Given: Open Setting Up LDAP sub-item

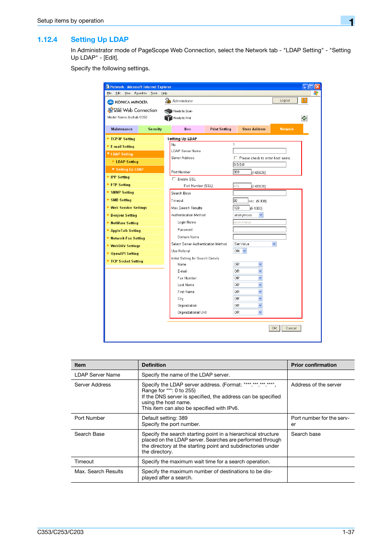Looking at the screenshot, I should (135, 169).
